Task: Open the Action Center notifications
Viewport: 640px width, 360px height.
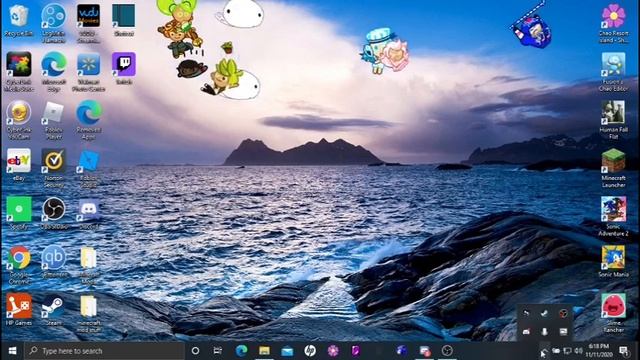Action: coord(624,351)
